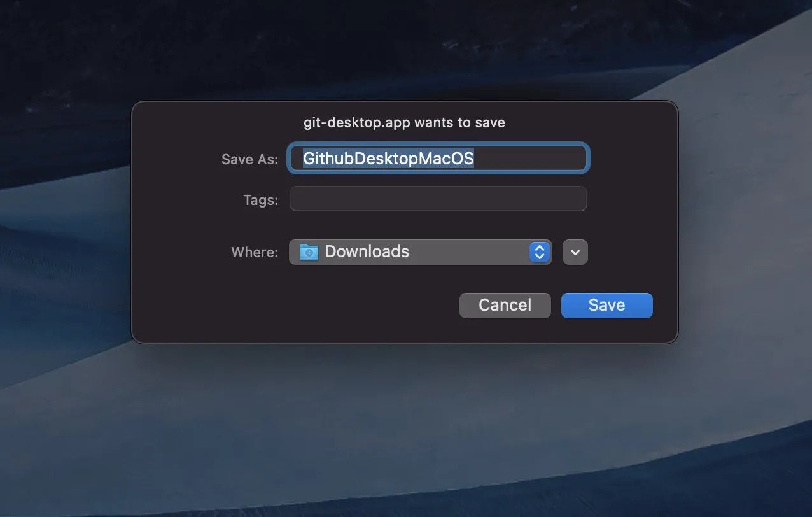Image resolution: width=812 pixels, height=517 pixels.
Task: Open the Where location dropdown
Action: [x=420, y=252]
